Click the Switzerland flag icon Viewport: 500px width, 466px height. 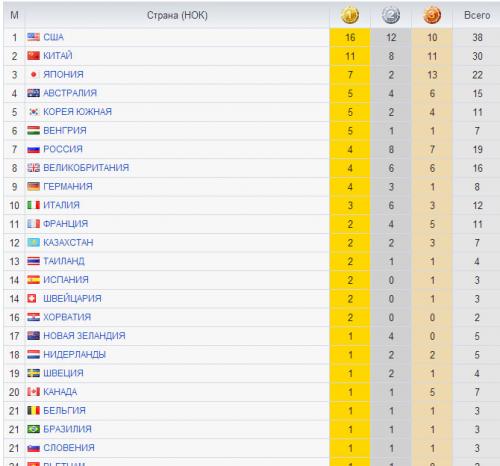[32, 298]
